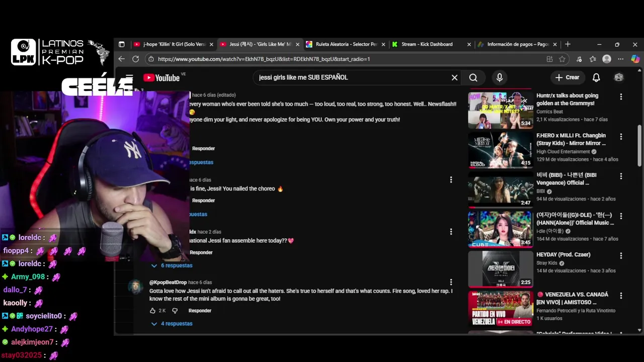644x362 pixels.
Task: Close the Kick Dashboard tab
Action: (x=469, y=44)
